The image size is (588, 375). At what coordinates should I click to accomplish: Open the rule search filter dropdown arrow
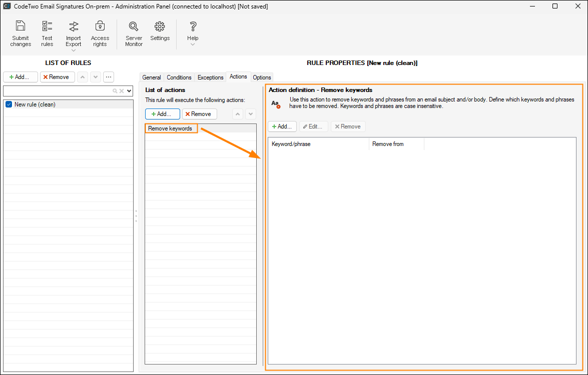click(129, 91)
